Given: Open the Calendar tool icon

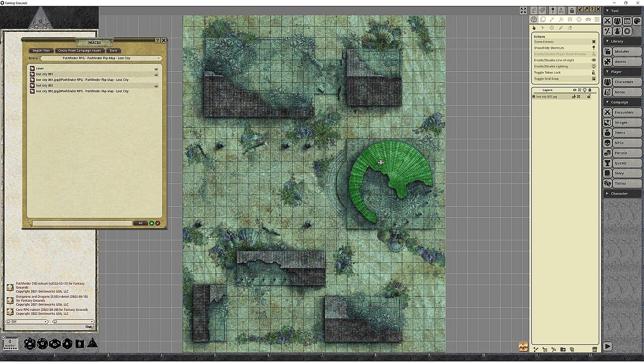Looking at the screenshot, I should [x=627, y=21].
